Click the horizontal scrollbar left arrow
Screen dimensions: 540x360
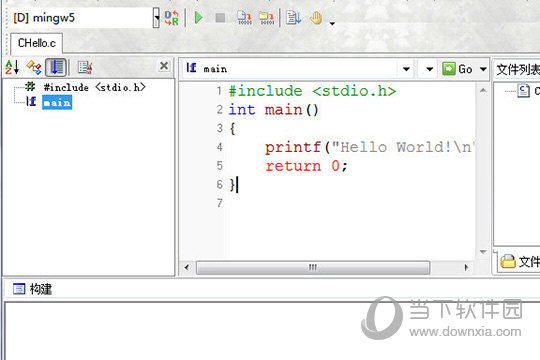187,267
